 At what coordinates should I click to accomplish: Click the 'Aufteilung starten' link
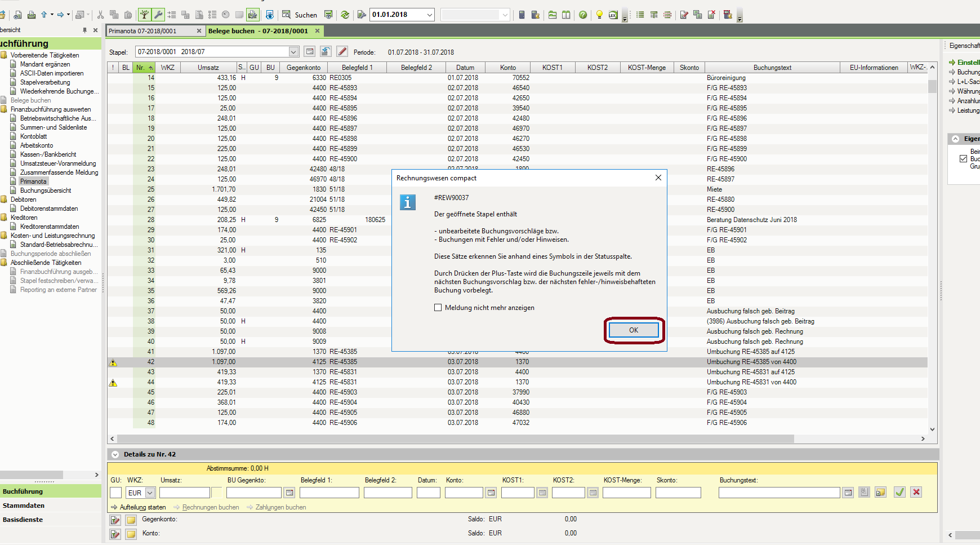(142, 507)
